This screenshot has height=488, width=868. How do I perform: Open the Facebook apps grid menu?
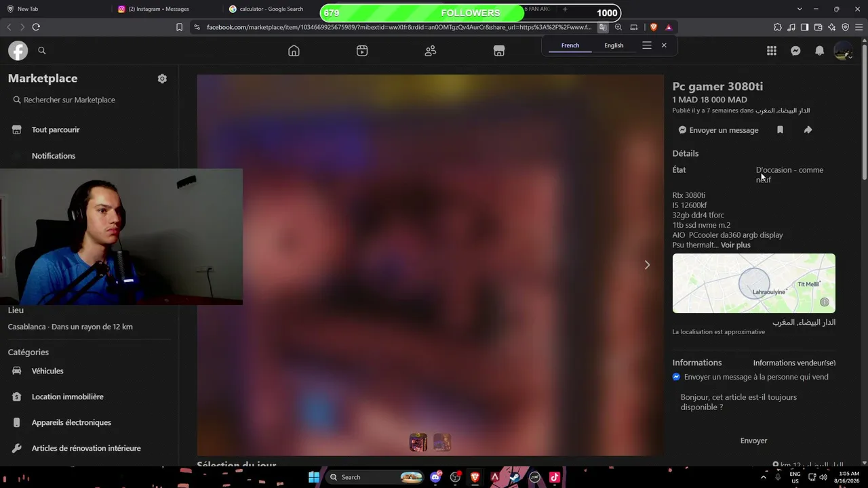pyautogui.click(x=772, y=51)
